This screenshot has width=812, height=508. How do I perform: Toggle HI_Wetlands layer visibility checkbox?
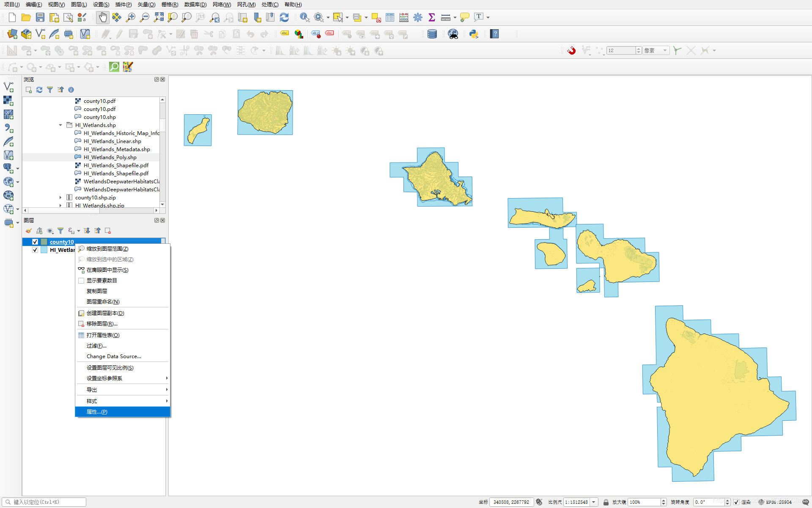[x=35, y=250]
